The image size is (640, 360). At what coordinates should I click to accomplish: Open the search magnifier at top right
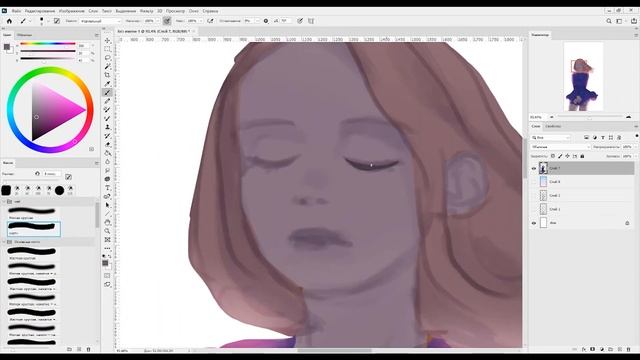pyautogui.click(x=609, y=21)
